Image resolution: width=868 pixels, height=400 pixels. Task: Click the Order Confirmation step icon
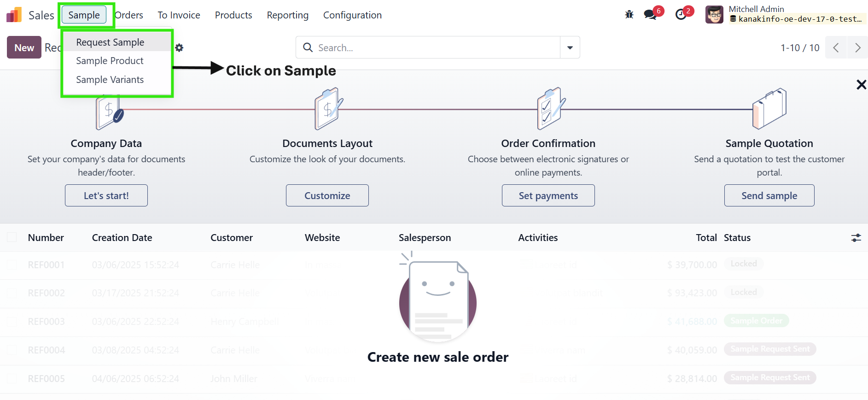551,109
